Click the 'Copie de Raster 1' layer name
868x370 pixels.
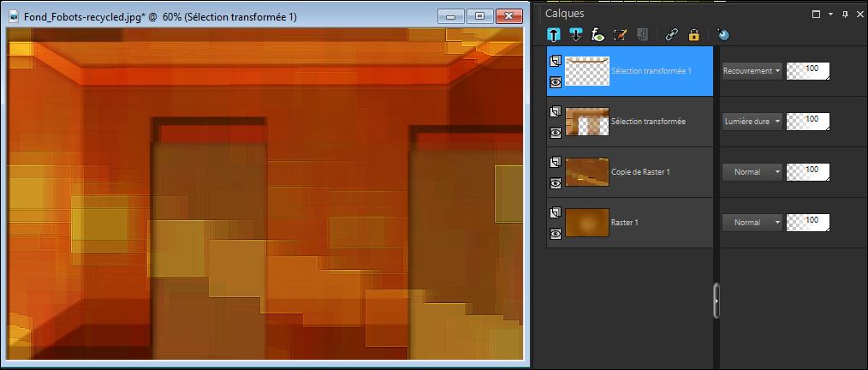pyautogui.click(x=640, y=171)
